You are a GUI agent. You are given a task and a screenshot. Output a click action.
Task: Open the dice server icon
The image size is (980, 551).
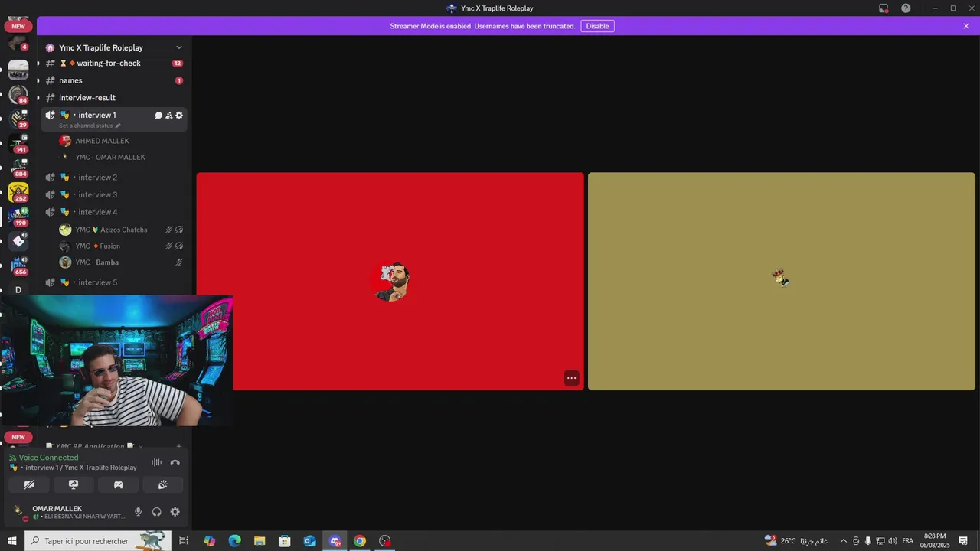(18, 241)
